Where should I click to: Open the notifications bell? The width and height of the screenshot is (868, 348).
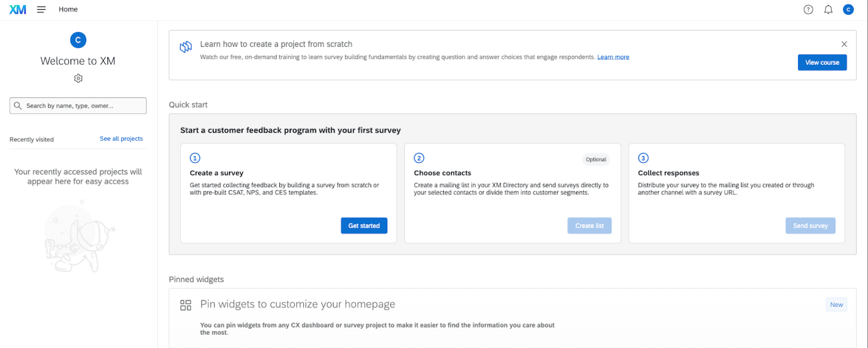[x=828, y=10]
